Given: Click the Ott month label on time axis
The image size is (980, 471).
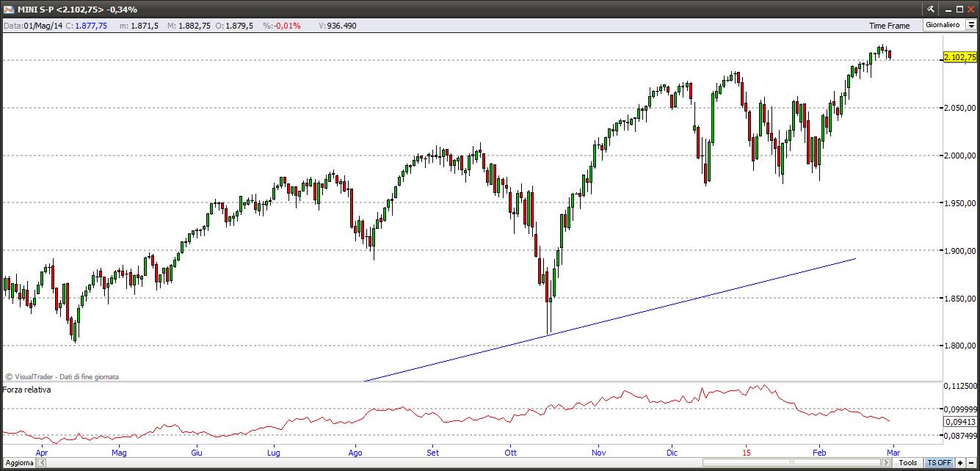Looking at the screenshot, I should (510, 453).
